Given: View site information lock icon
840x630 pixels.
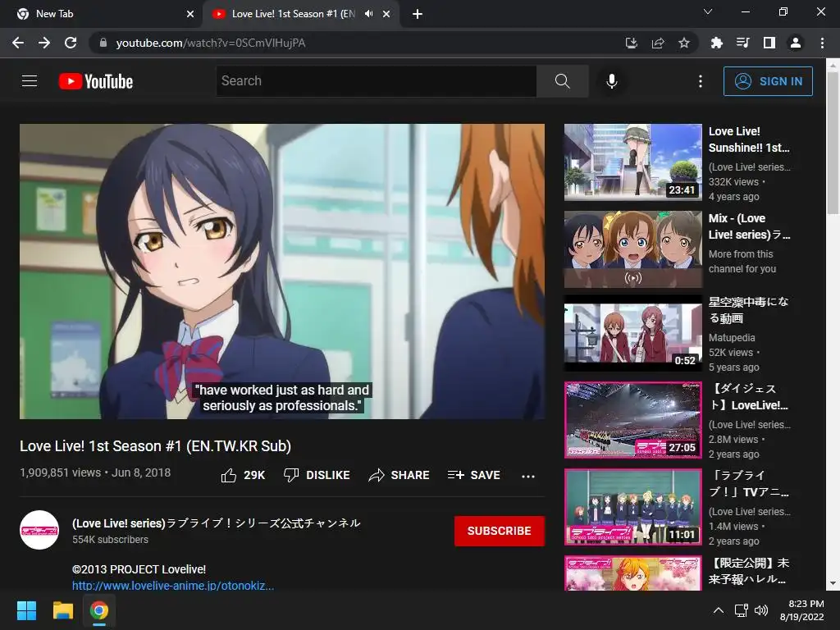Looking at the screenshot, I should [x=103, y=43].
